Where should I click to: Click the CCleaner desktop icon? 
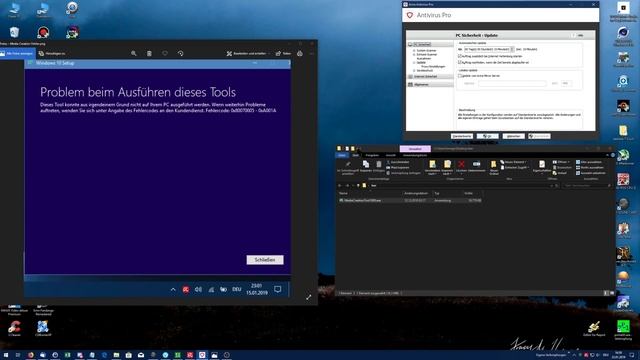coord(14,329)
